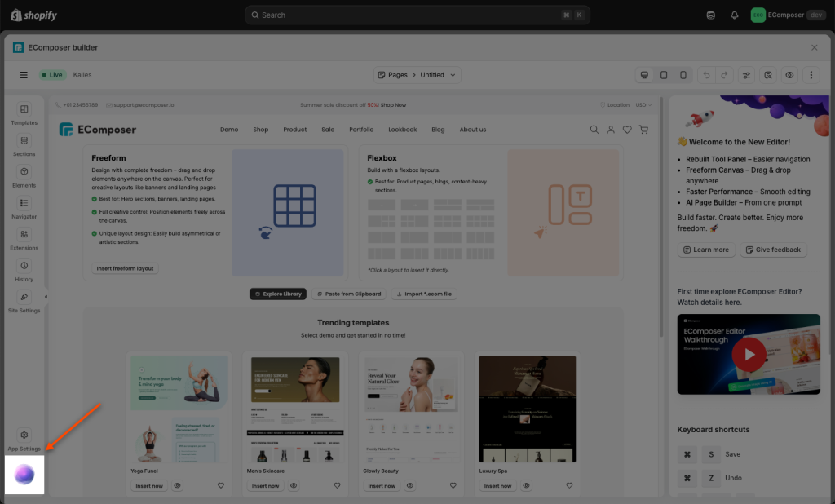Collapse the left sidebar with arrow handle
Screen dimensions: 835x504
(x=46, y=297)
